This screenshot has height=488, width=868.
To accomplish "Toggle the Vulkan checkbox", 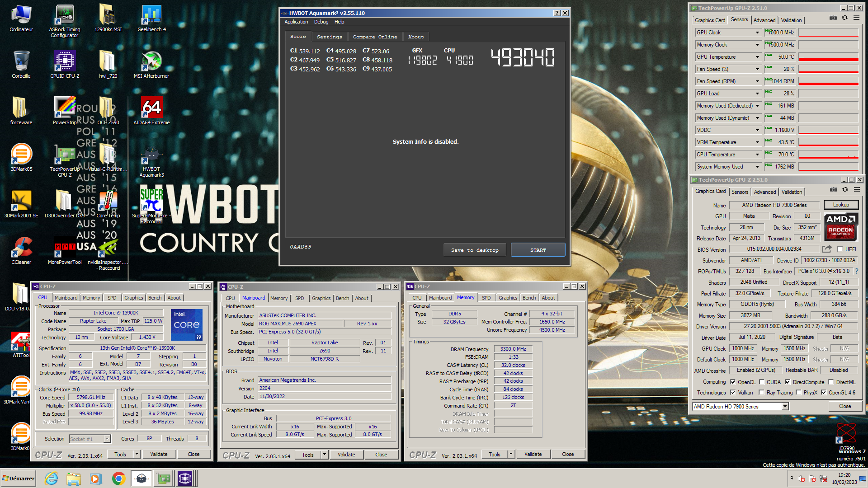I will 733,393.
